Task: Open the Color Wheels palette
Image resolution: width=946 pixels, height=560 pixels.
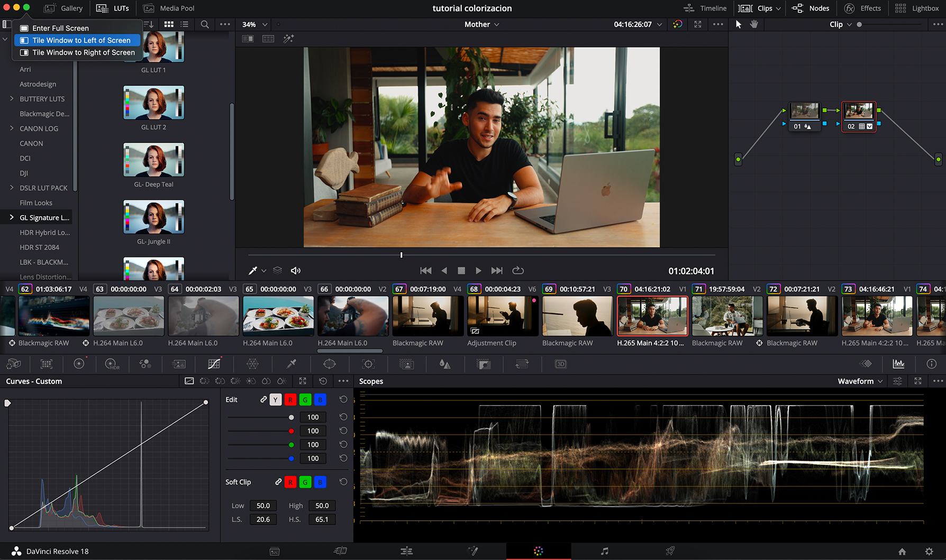Action: coord(79,364)
